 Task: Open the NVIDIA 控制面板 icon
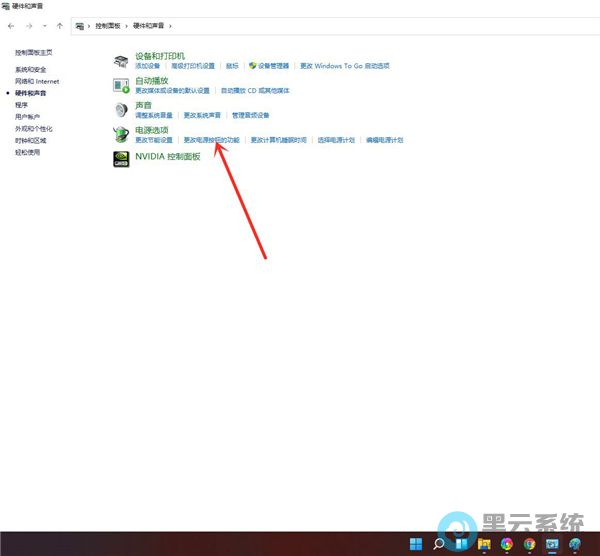tap(120, 158)
